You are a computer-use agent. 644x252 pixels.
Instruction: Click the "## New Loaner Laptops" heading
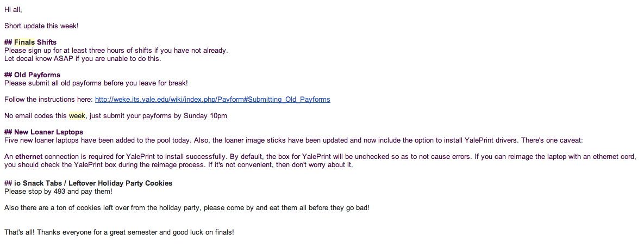44,132
